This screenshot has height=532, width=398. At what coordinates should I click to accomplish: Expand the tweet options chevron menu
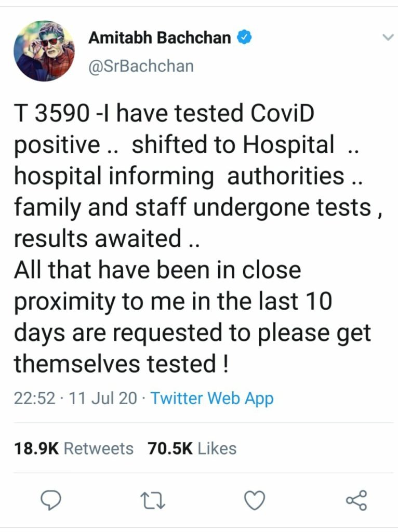[x=387, y=38]
